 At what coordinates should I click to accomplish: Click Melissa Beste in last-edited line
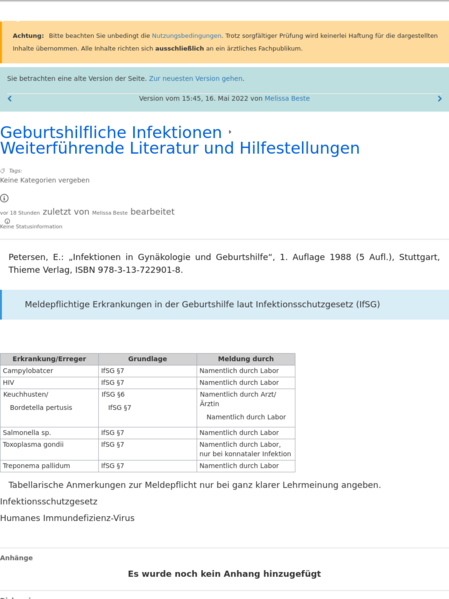coord(110,213)
